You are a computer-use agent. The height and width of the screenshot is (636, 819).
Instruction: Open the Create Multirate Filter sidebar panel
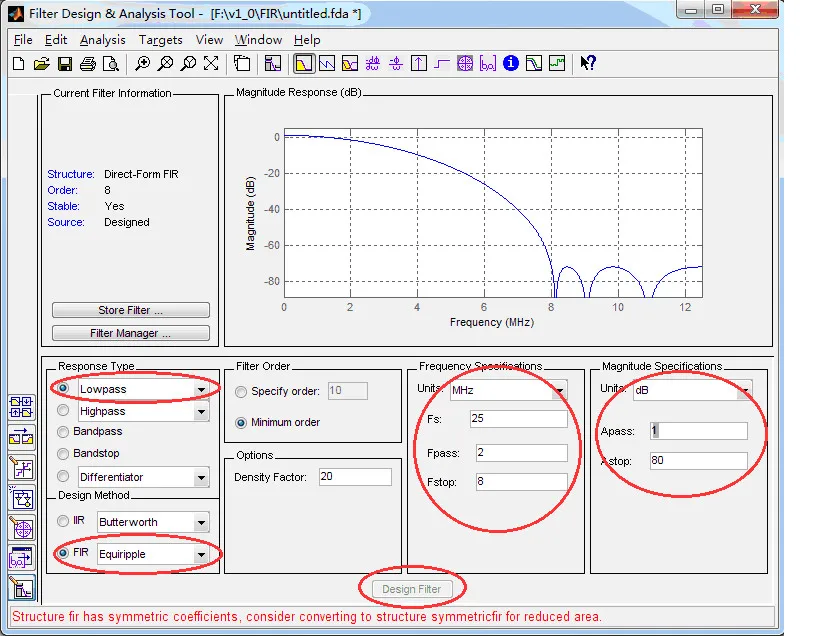pyautogui.click(x=21, y=407)
